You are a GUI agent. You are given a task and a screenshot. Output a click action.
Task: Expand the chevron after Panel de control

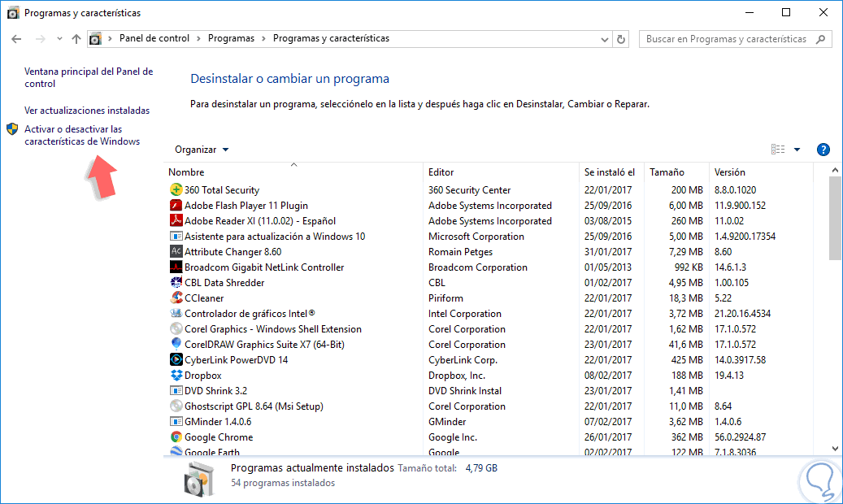(198, 39)
